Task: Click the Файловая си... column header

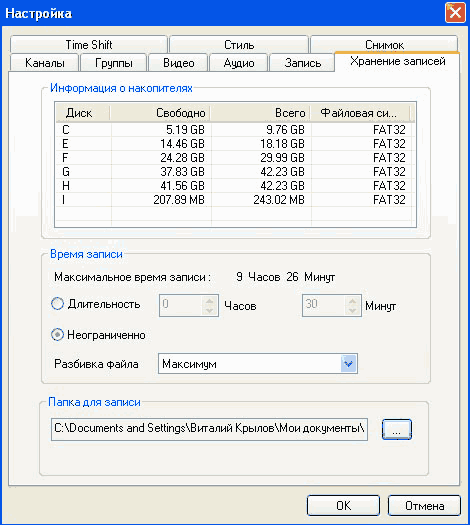Action: [x=360, y=113]
